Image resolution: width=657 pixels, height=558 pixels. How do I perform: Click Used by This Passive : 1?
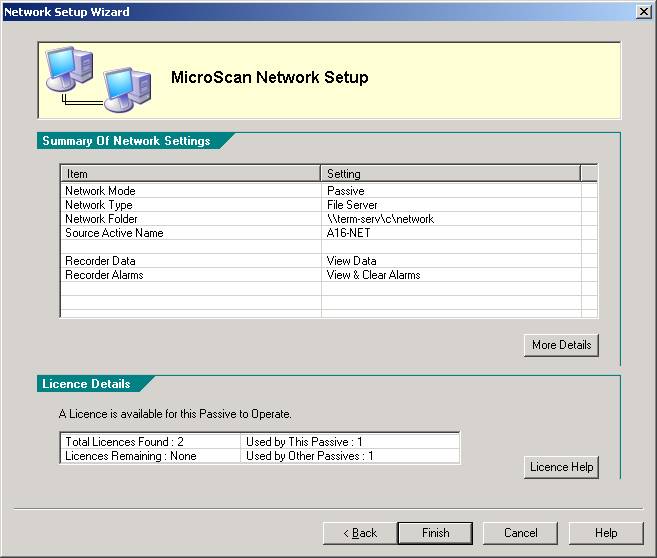304,442
